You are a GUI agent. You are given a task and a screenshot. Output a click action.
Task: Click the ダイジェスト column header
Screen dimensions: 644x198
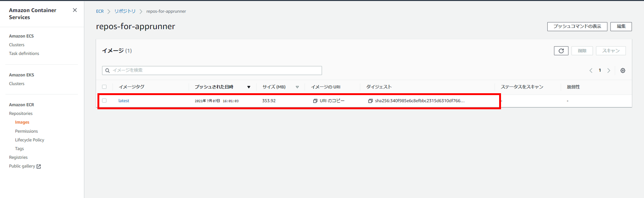click(x=379, y=87)
